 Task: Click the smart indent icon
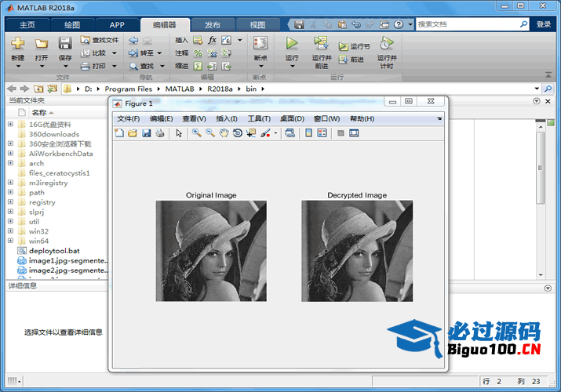tap(198, 66)
